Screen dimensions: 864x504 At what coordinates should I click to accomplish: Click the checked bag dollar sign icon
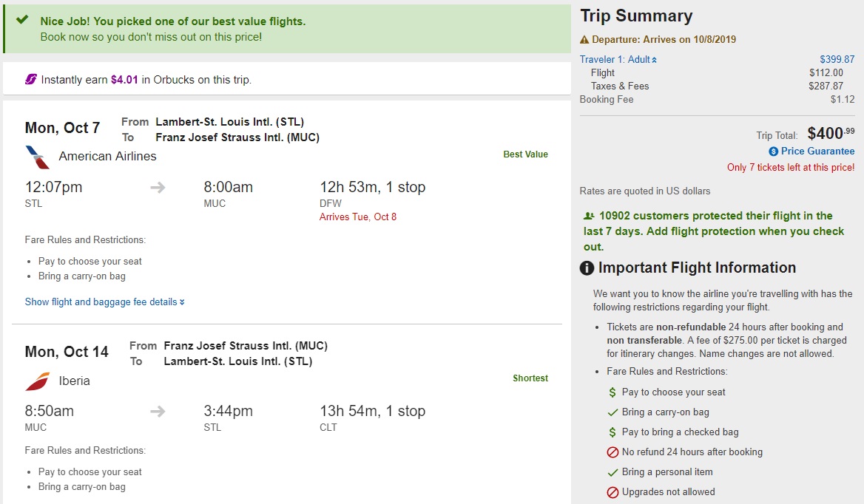[x=612, y=432]
